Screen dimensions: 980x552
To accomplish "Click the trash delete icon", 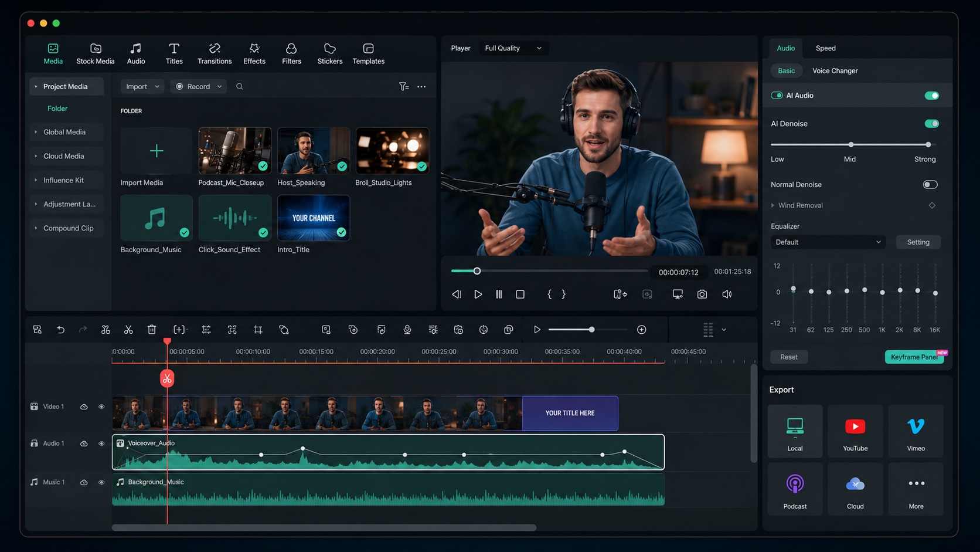I will pos(152,330).
